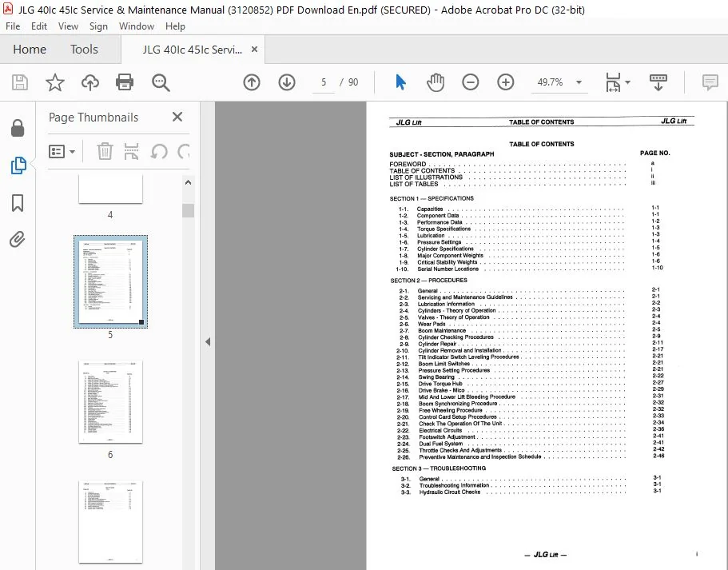
Task: Open the Find text magnifier tool
Action: click(x=161, y=82)
